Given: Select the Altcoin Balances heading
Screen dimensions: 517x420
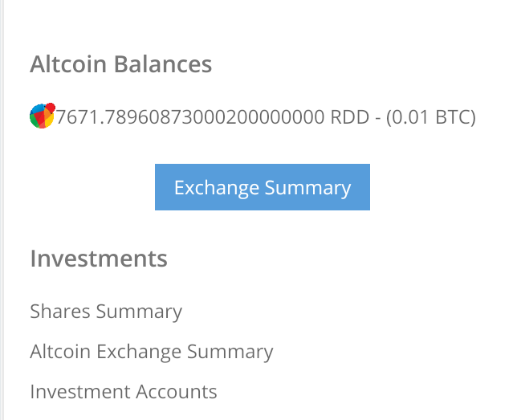Looking at the screenshot, I should 120,64.
